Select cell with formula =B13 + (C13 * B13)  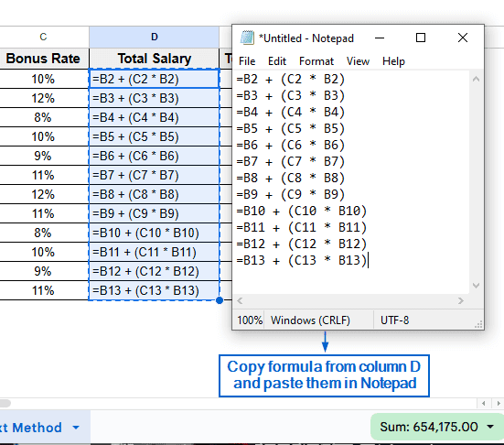coord(155,290)
